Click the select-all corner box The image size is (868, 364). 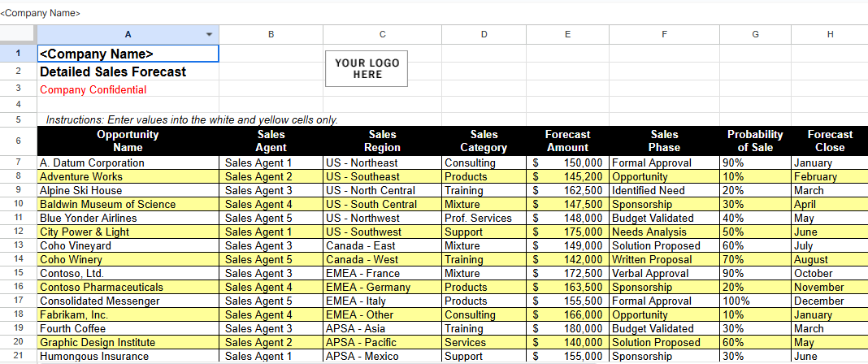point(18,34)
